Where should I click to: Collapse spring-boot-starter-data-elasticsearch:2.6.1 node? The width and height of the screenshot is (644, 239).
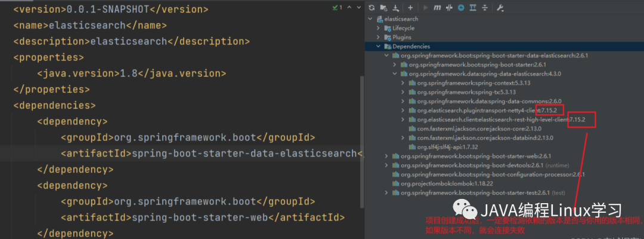coord(386,56)
